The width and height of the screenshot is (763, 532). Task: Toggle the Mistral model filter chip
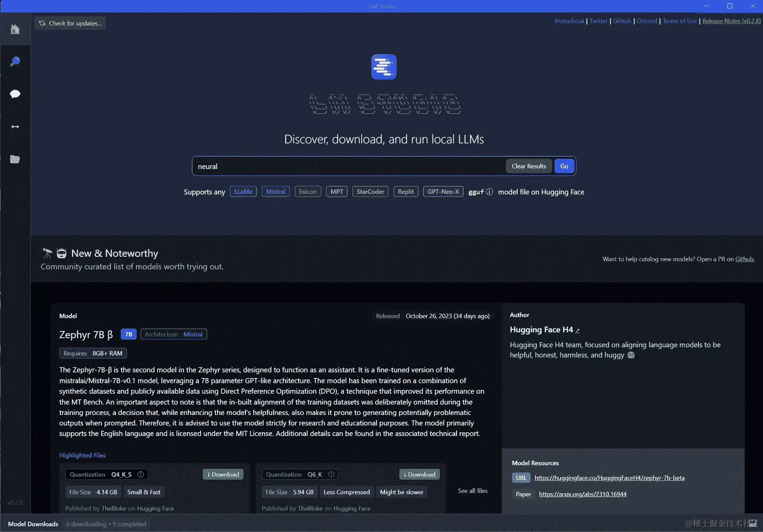(275, 191)
